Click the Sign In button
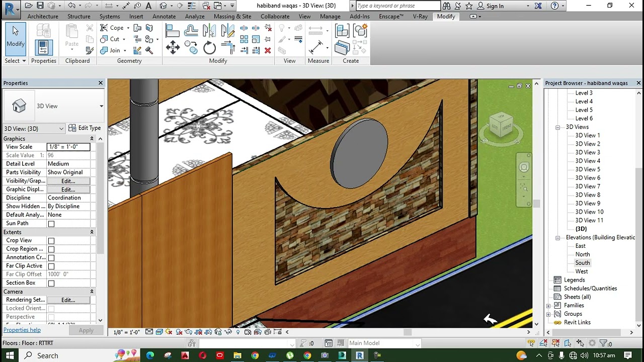This screenshot has width=644, height=362. click(x=490, y=6)
